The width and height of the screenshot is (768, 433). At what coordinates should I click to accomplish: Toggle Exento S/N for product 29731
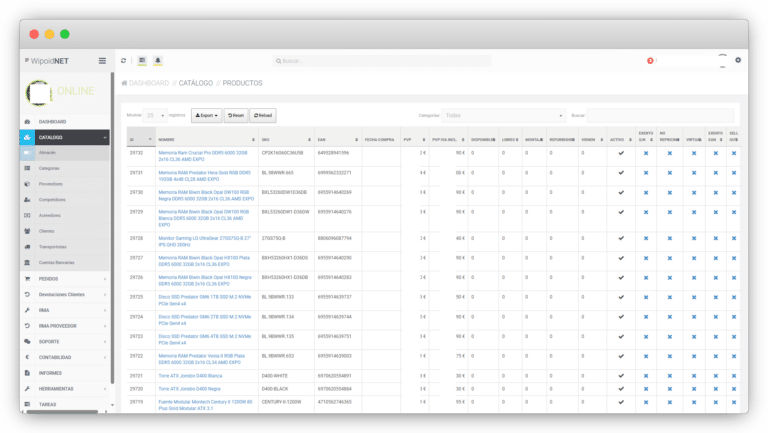click(x=646, y=173)
